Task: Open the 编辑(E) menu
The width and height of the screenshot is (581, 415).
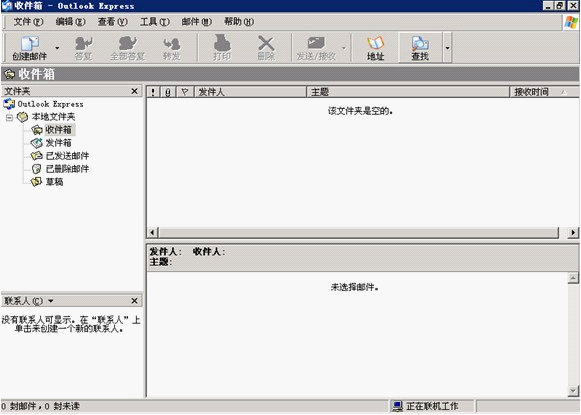Action: coord(70,22)
